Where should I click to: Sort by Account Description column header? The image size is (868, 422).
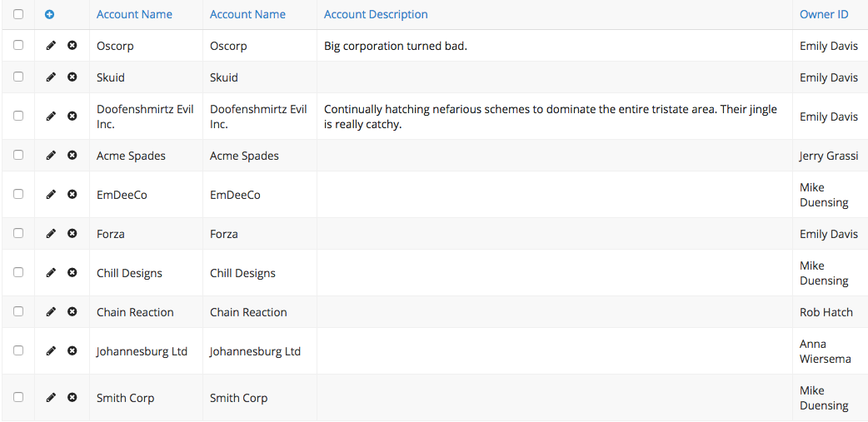point(376,14)
